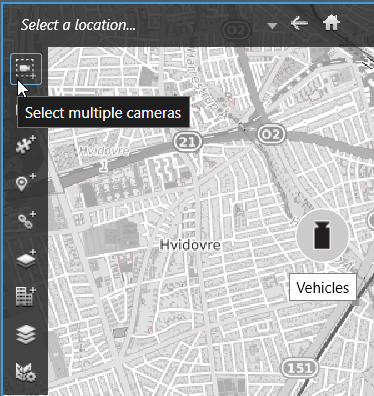Image resolution: width=374 pixels, height=396 pixels.
Task: Select the Vehicles weight icon on map
Action: tap(322, 235)
